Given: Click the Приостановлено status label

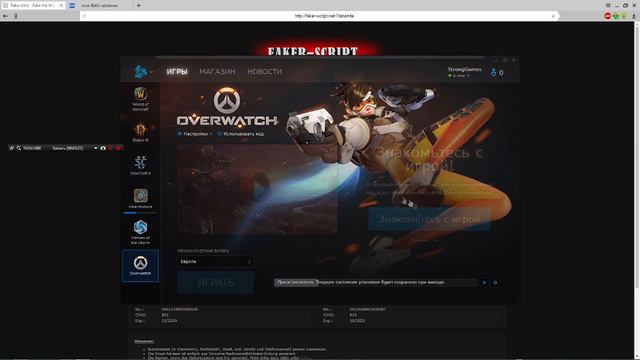Looking at the screenshot, I should (296, 282).
